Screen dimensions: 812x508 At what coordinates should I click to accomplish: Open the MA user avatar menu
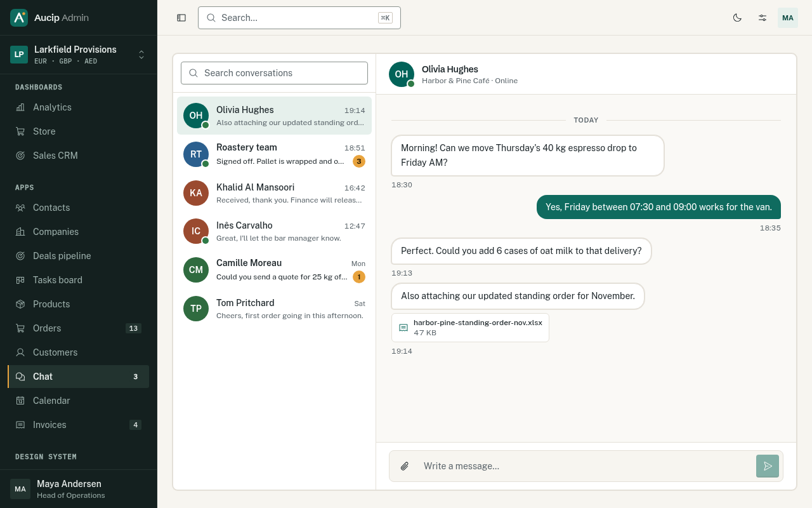(788, 18)
